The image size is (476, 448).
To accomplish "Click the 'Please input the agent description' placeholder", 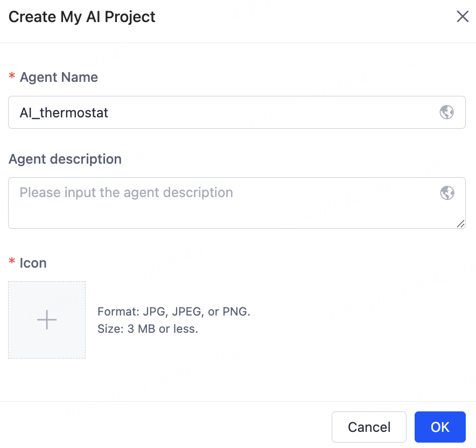I will pos(126,193).
